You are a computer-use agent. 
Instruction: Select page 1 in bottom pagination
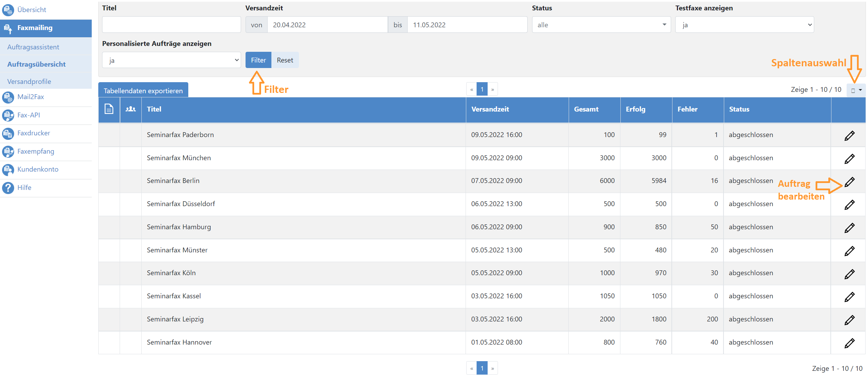(482, 368)
